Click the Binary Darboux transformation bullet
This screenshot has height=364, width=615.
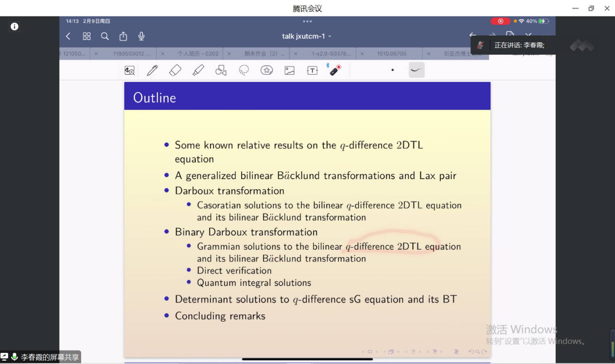[246, 232]
